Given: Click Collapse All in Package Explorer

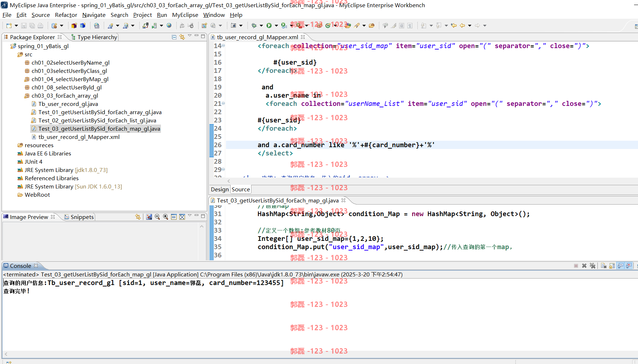Looking at the screenshot, I should coord(174,37).
